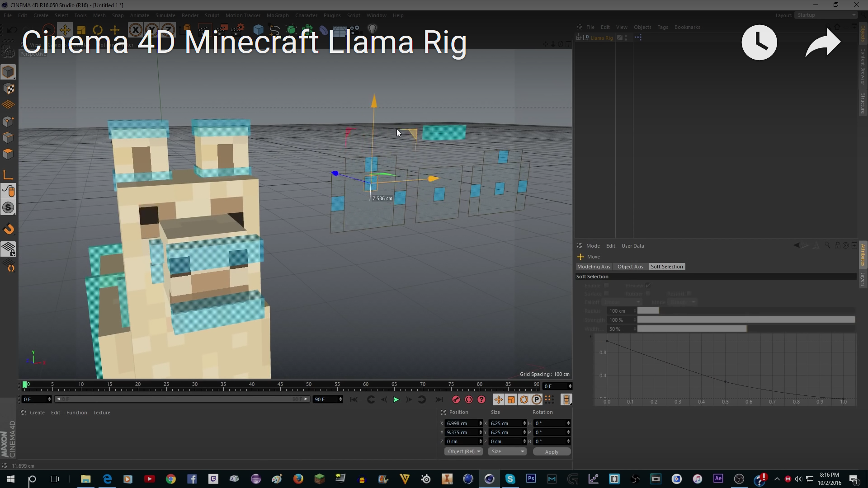Click Make Editable icon in left palette
This screenshot has width=868, height=488.
(8, 52)
